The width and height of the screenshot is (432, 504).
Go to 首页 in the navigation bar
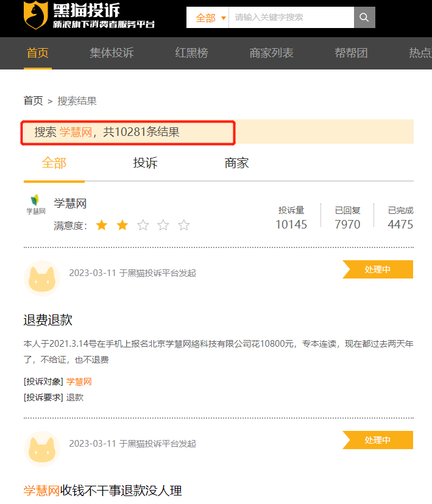38,52
